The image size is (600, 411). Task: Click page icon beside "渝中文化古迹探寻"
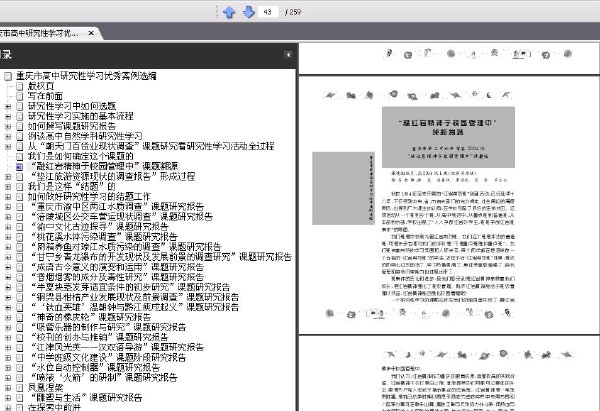click(20, 227)
